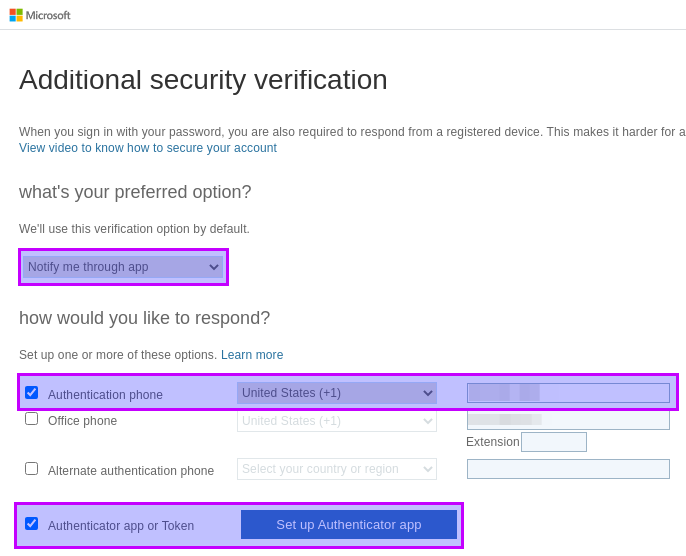This screenshot has height=556, width=686.
Task: Focus the Authentication phone number field
Action: [568, 393]
